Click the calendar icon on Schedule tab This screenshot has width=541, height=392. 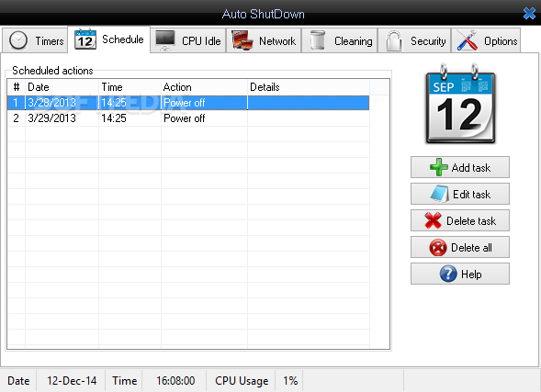point(85,39)
